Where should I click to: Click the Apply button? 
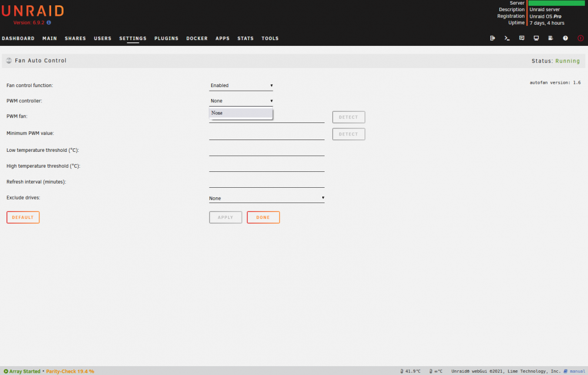pos(226,217)
